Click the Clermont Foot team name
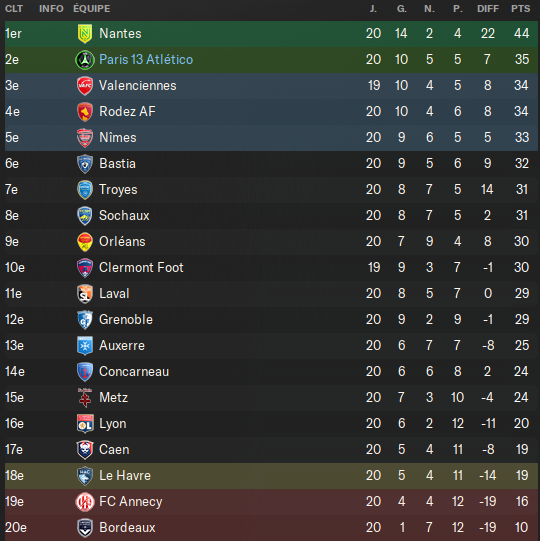 141,267
